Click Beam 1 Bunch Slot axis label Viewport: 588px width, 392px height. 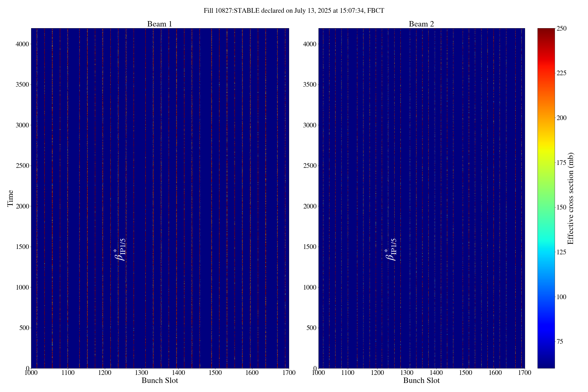coord(160,380)
